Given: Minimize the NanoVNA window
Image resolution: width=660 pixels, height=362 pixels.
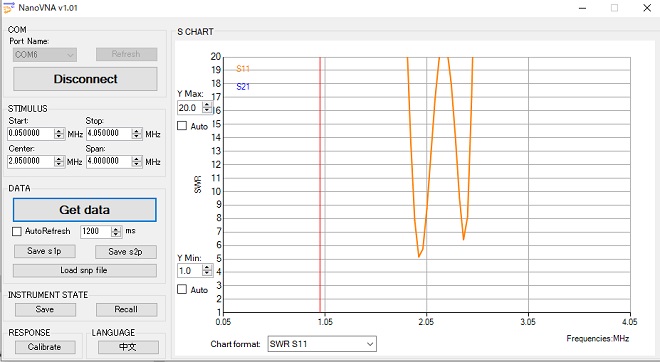Looking at the screenshot, I should click(583, 8).
